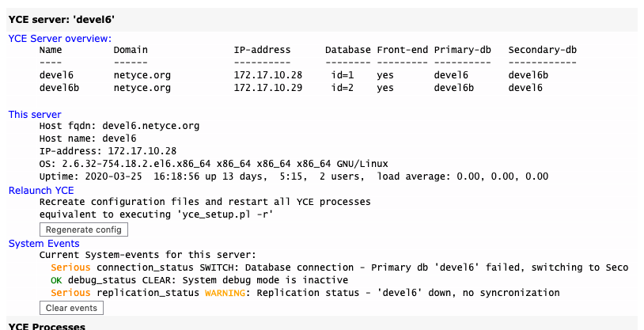The height and width of the screenshot is (330, 644).
Task: Click the Host fqdn devel6.netyce.org line
Action: pos(119,125)
